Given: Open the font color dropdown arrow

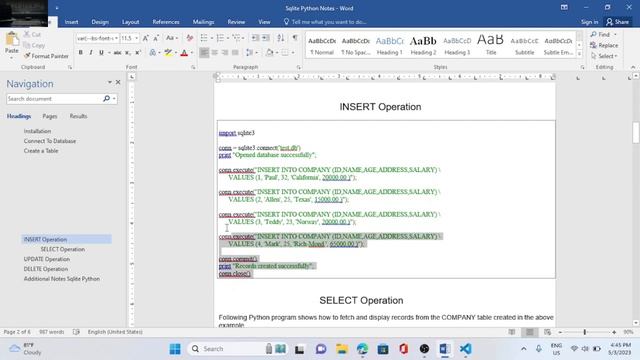Looking at the screenshot, I should [192, 53].
